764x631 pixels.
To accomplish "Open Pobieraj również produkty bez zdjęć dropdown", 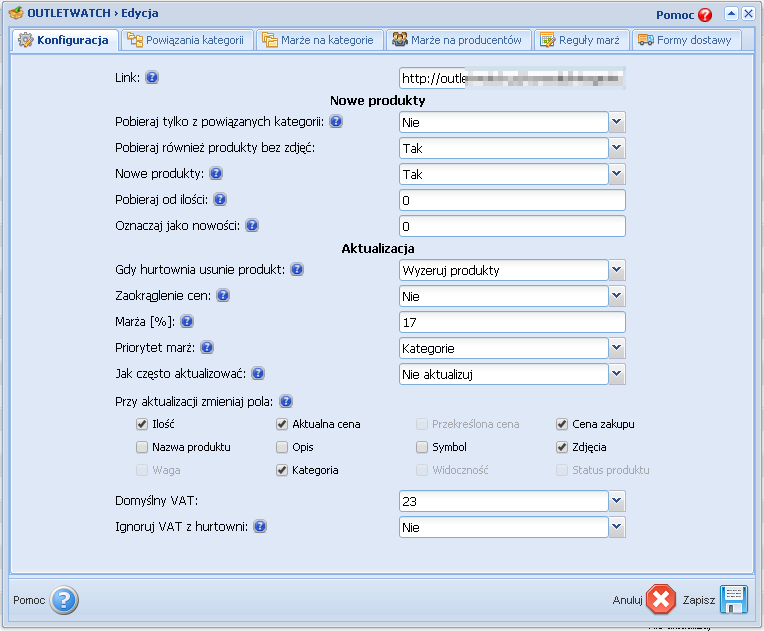I will click(x=617, y=148).
